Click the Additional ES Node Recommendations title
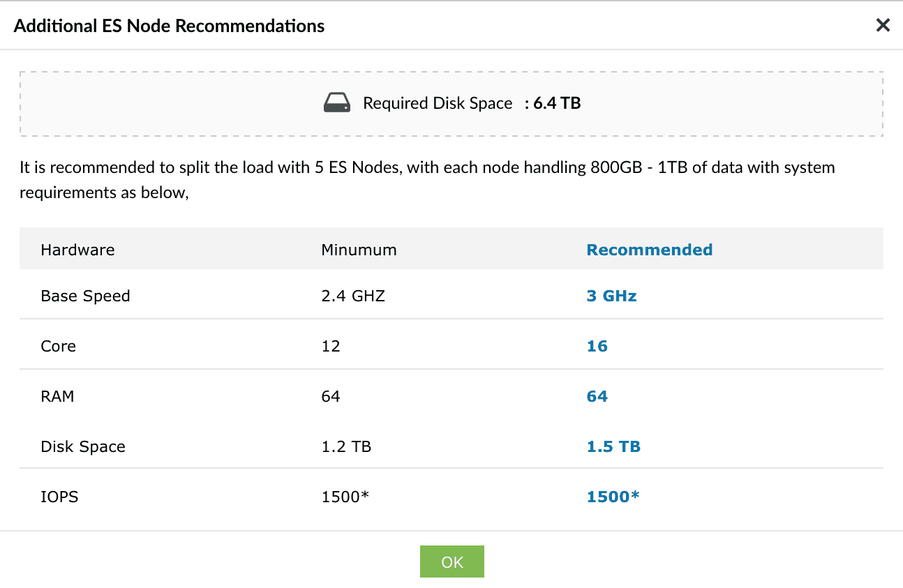 tap(169, 27)
